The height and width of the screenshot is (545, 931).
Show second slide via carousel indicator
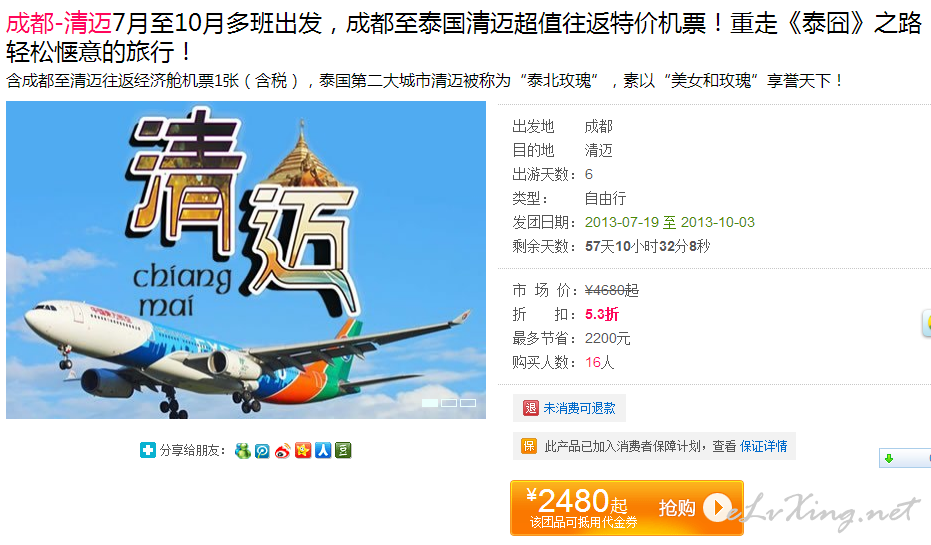(x=449, y=403)
